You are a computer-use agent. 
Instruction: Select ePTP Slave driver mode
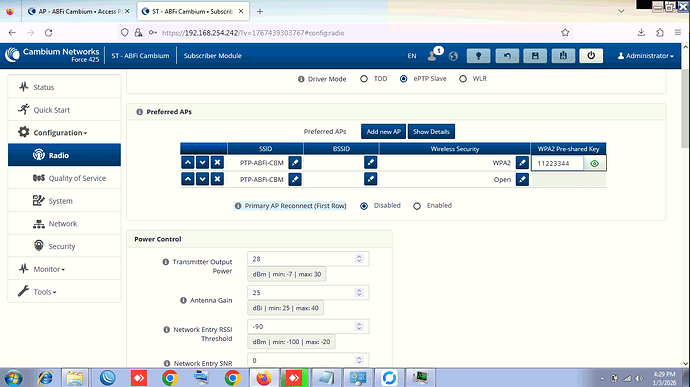coord(404,79)
